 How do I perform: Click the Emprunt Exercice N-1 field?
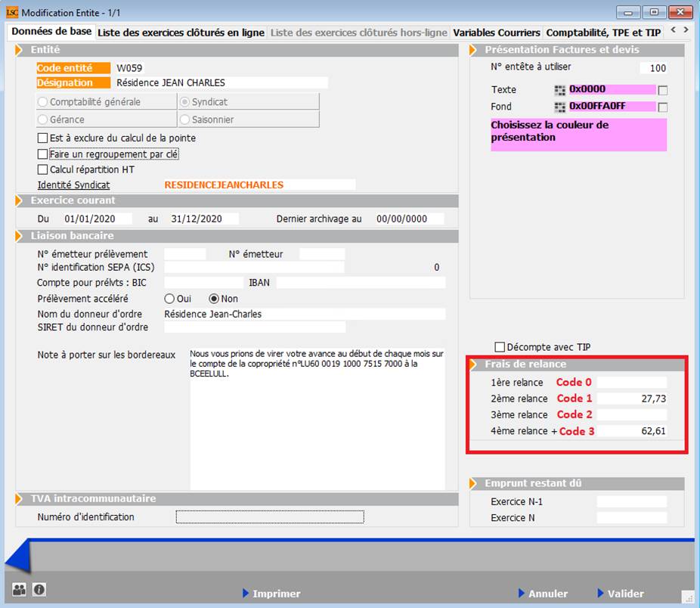click(x=632, y=501)
